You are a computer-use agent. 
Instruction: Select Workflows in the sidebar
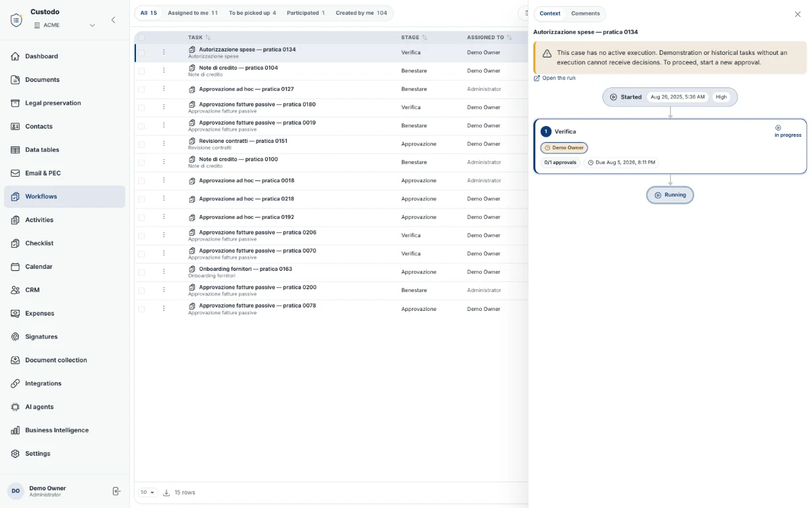[64, 196]
